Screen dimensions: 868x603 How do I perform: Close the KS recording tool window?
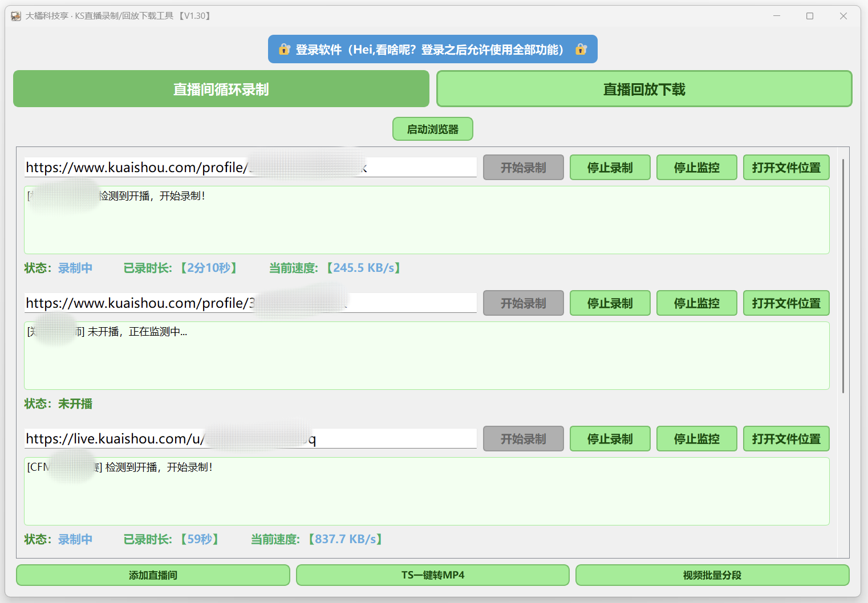point(843,16)
